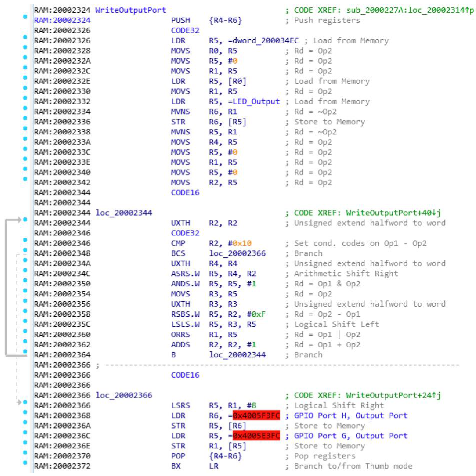
Task: Click dashed jump arrow head at loc_20002366
Action: 19,402
